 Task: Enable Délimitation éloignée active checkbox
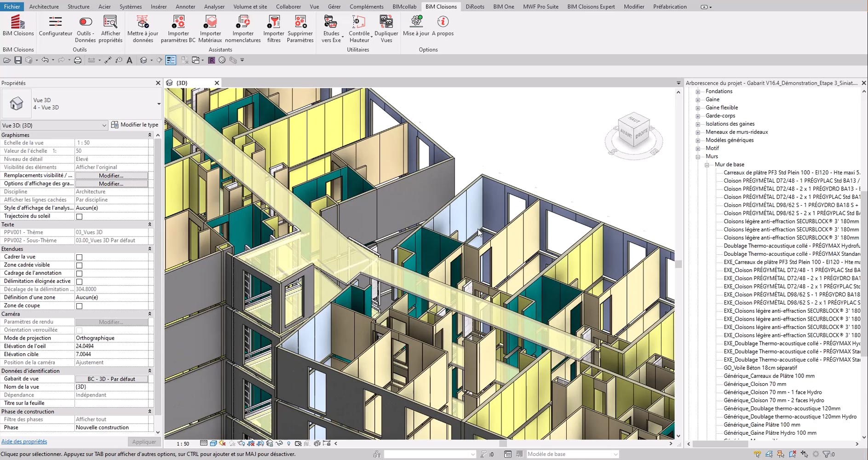pyautogui.click(x=79, y=282)
